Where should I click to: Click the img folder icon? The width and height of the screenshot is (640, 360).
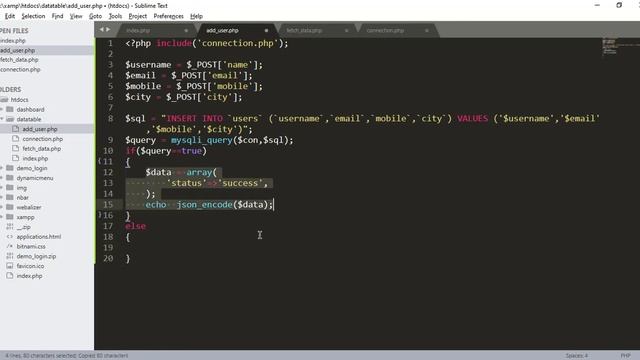click(10, 187)
